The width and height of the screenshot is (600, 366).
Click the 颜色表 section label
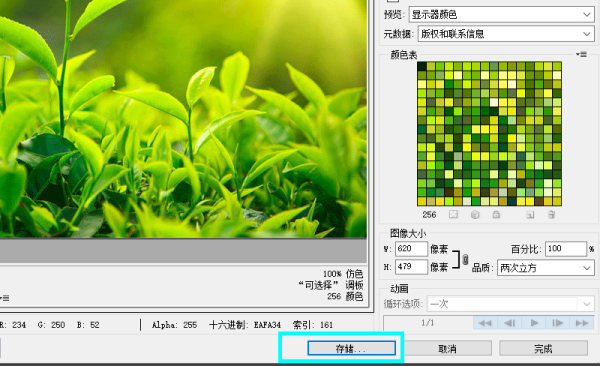(404, 55)
